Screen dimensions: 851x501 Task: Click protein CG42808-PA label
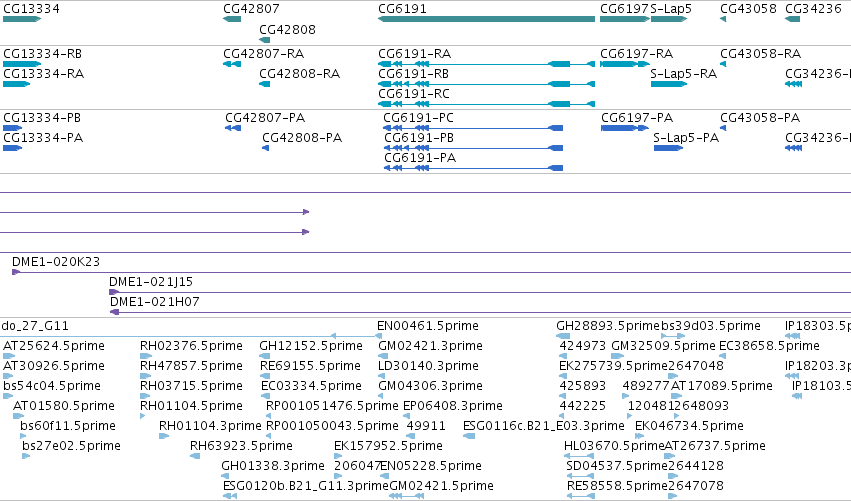(x=302, y=138)
